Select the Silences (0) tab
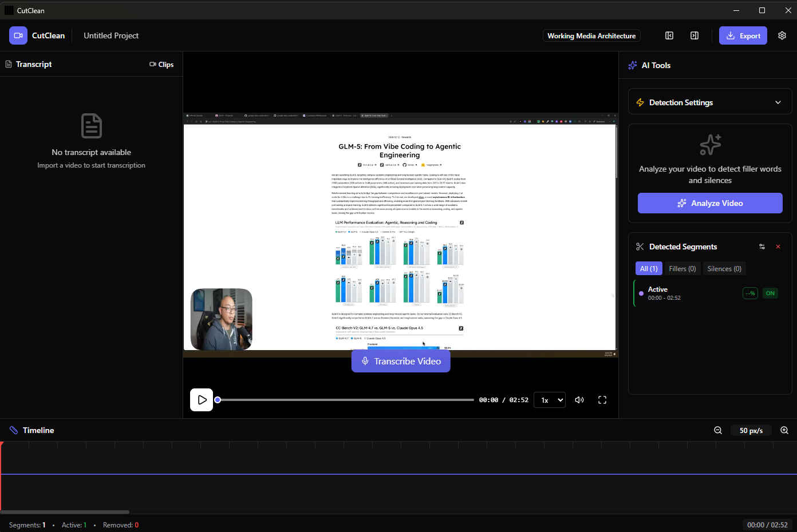Image resolution: width=797 pixels, height=532 pixels. click(x=724, y=269)
